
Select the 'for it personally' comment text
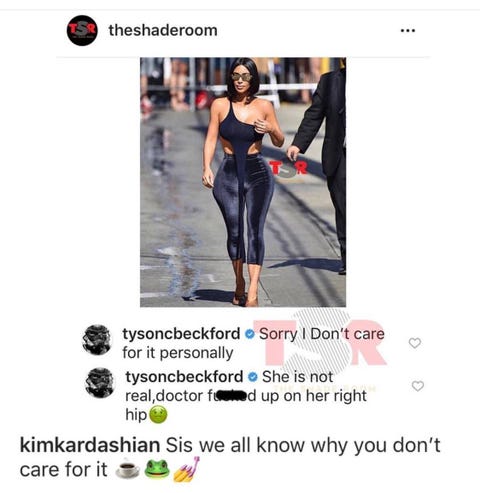click(x=178, y=353)
